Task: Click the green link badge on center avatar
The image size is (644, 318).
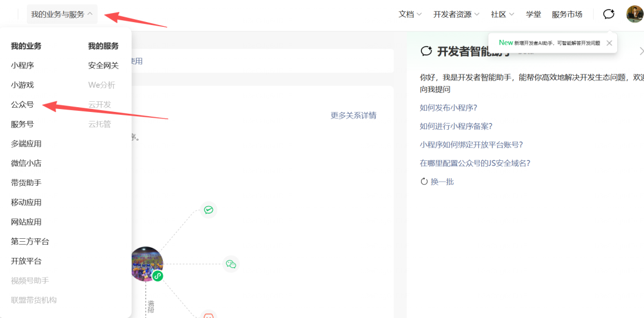Action: coord(157,276)
